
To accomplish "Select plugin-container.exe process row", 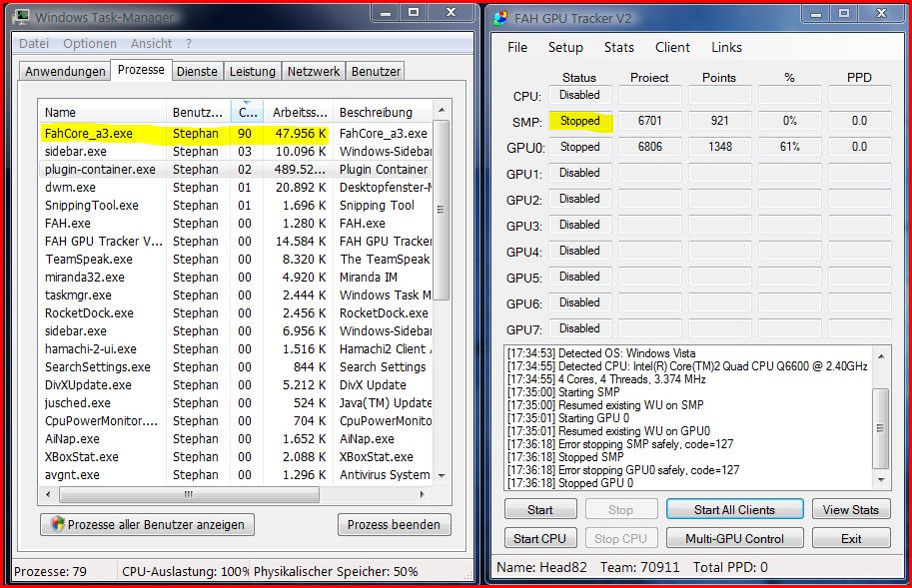I will point(236,169).
